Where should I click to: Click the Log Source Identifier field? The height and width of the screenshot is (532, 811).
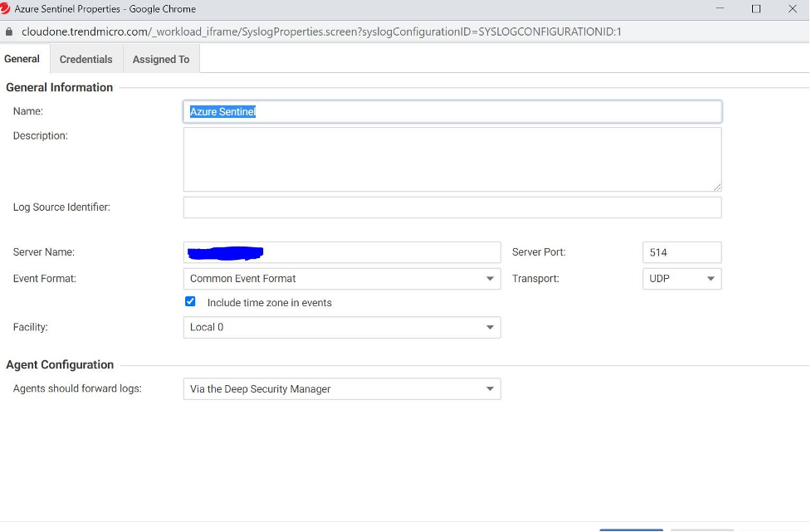(x=452, y=207)
